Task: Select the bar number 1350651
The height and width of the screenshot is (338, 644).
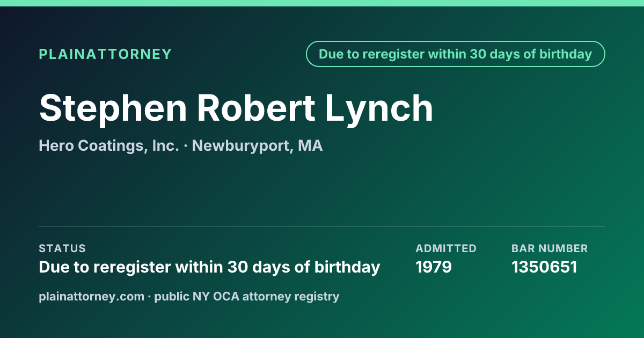Action: tap(544, 267)
